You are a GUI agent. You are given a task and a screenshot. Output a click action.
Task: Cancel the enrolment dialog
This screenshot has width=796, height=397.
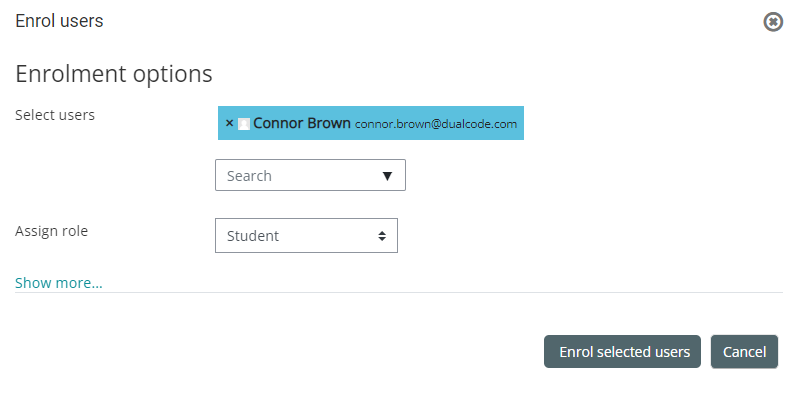pyautogui.click(x=744, y=351)
